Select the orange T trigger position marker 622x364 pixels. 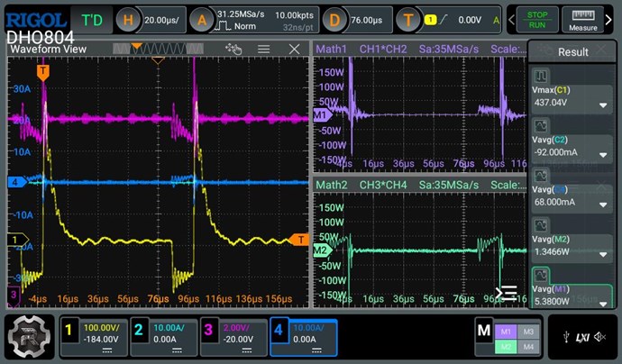point(43,73)
